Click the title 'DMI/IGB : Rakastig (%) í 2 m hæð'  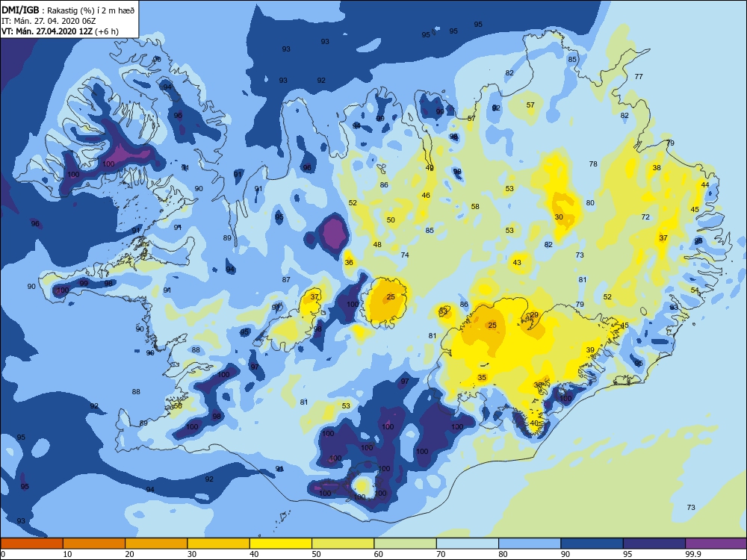(x=68, y=10)
